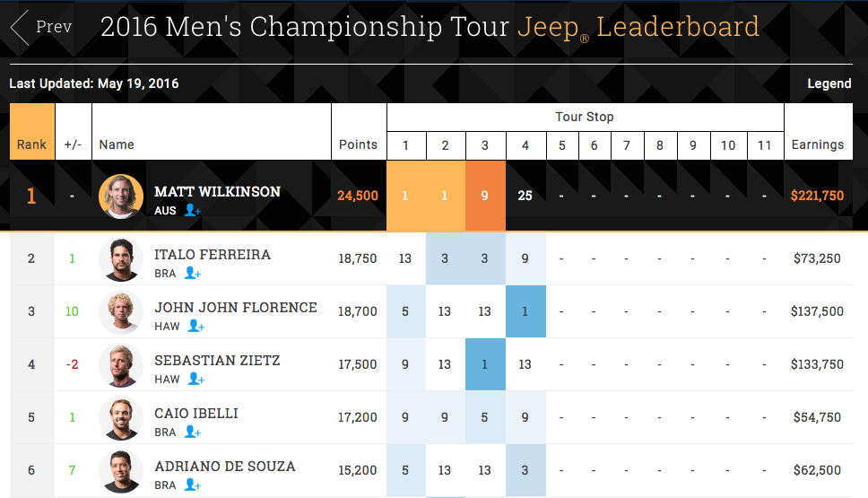Image resolution: width=868 pixels, height=498 pixels.
Task: Follow John John Florence via icon
Action: pyautogui.click(x=194, y=326)
